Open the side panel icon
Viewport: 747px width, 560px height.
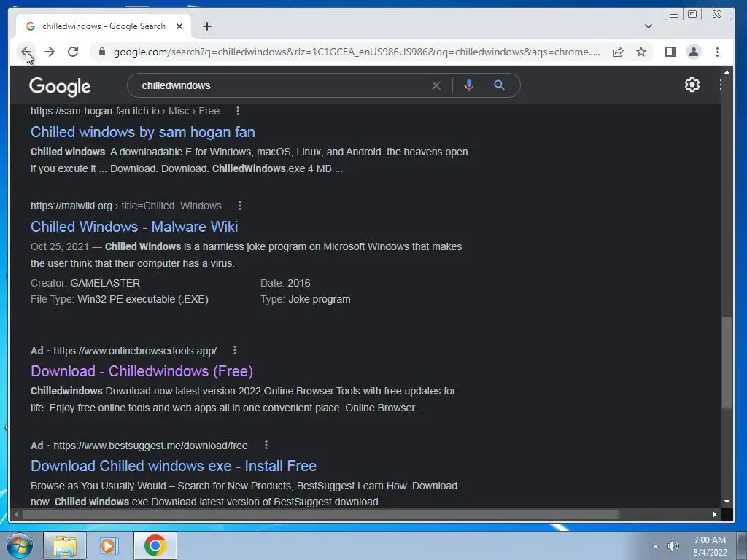point(670,52)
